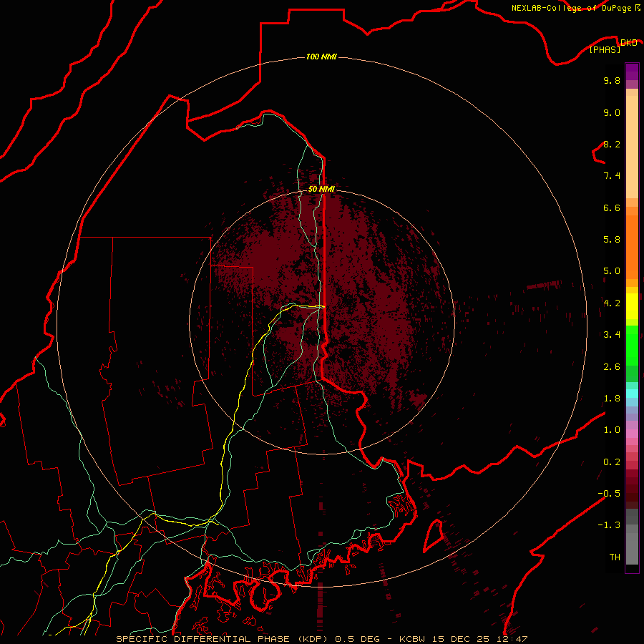Click the TH threshold label

coord(615,557)
